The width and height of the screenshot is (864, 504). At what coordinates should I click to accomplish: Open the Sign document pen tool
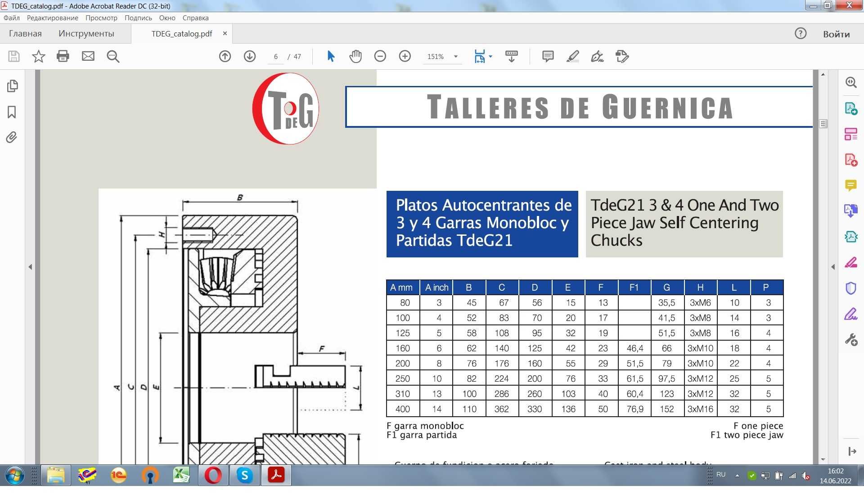pyautogui.click(x=597, y=56)
